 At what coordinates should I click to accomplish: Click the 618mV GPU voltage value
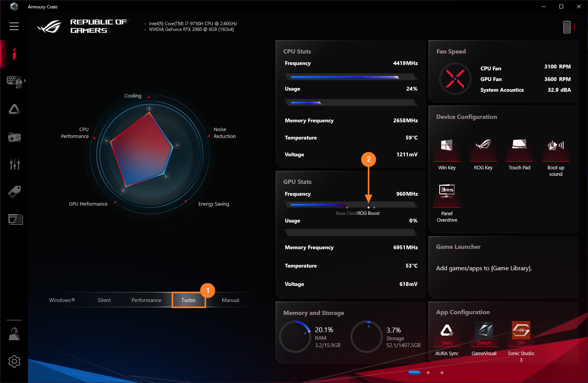pos(409,284)
